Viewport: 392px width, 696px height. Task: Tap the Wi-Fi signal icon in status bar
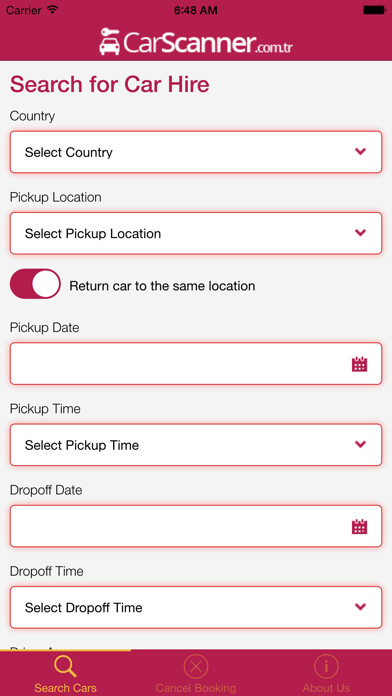[52, 10]
